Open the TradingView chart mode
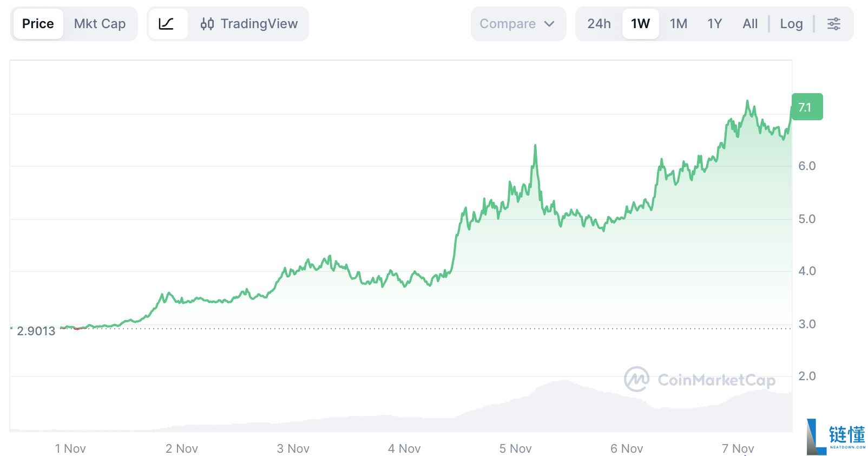The image size is (868, 456). (259, 24)
